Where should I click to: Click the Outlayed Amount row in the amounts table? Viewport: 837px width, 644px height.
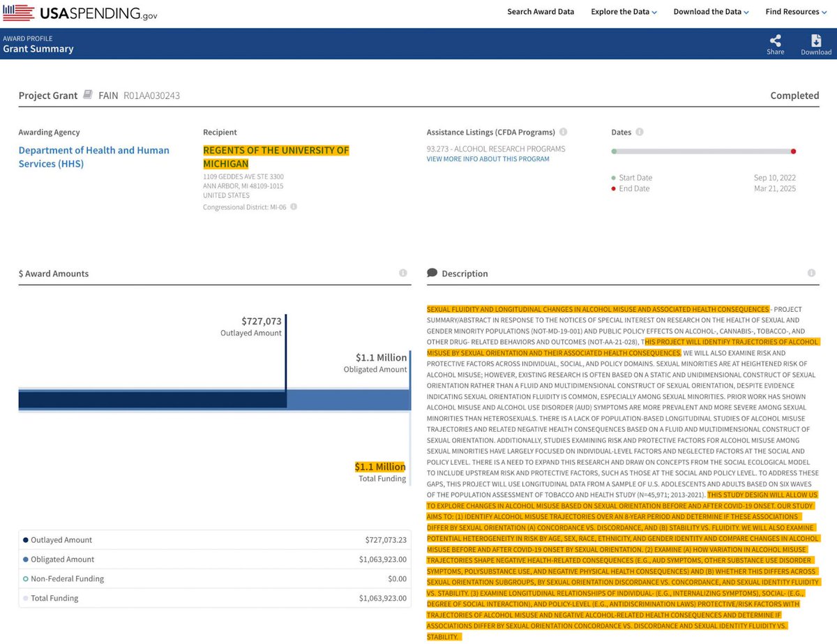pyautogui.click(x=215, y=540)
